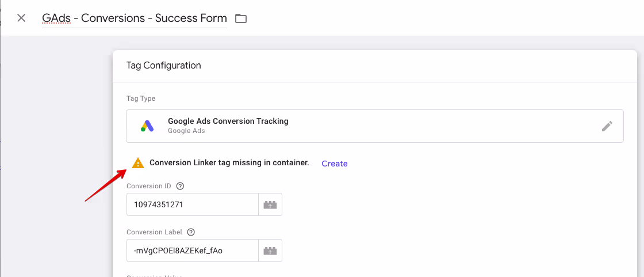This screenshot has height=277, width=644.
Task: Click the folder icon beside the tag name
Action: [x=241, y=18]
